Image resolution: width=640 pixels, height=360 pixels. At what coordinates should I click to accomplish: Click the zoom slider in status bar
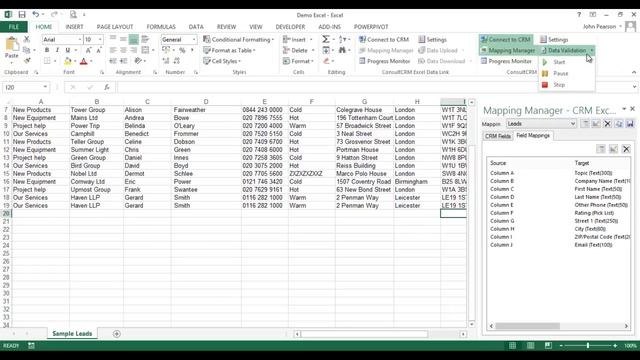pyautogui.click(x=588, y=346)
